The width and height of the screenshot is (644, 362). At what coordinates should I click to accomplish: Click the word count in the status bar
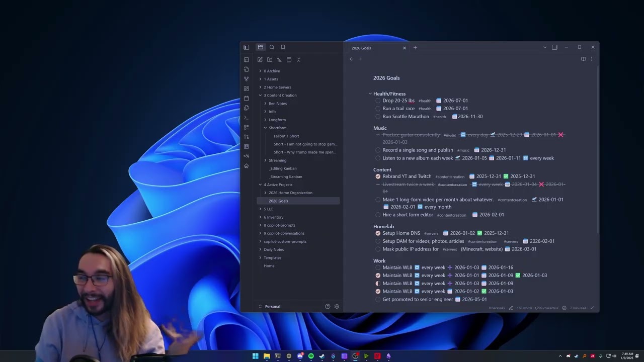[x=524, y=308]
